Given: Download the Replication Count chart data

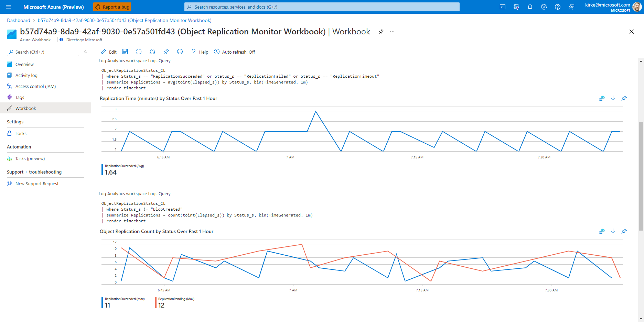Looking at the screenshot, I should (613, 231).
